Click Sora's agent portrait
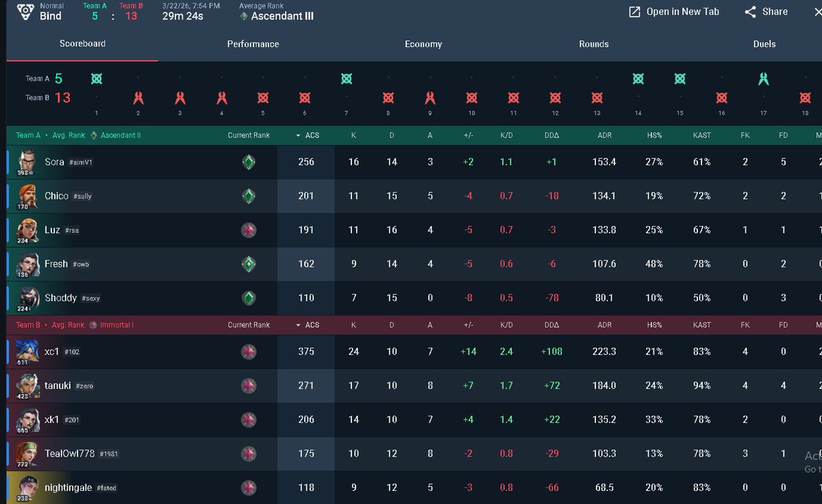822x504 pixels. coord(27,162)
